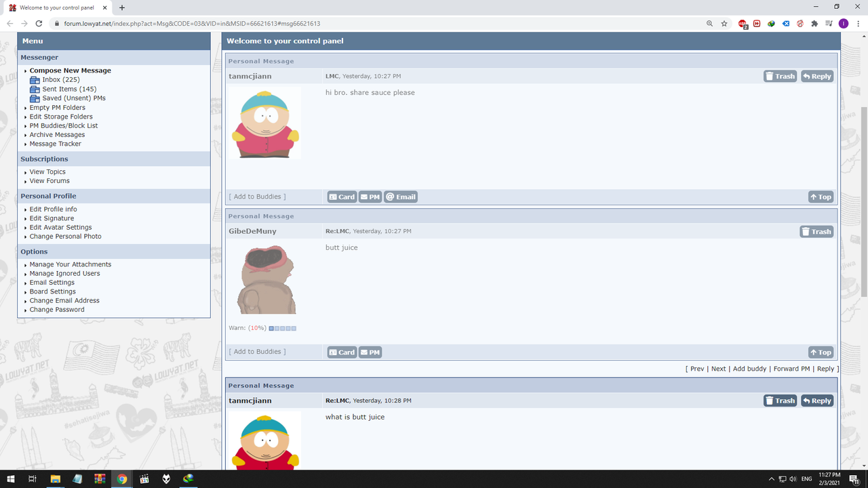Click PM button under GibeDeMuny
This screenshot has height=488, width=868.
tap(370, 352)
